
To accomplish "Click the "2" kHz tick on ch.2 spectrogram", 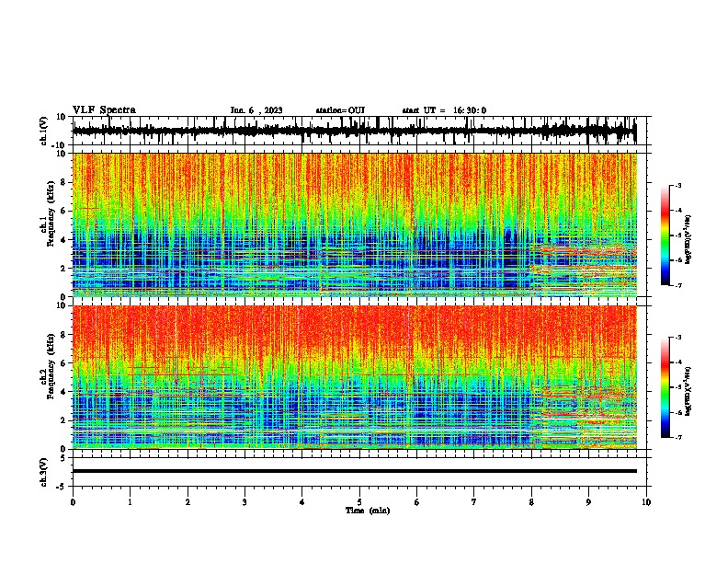I will [63, 420].
